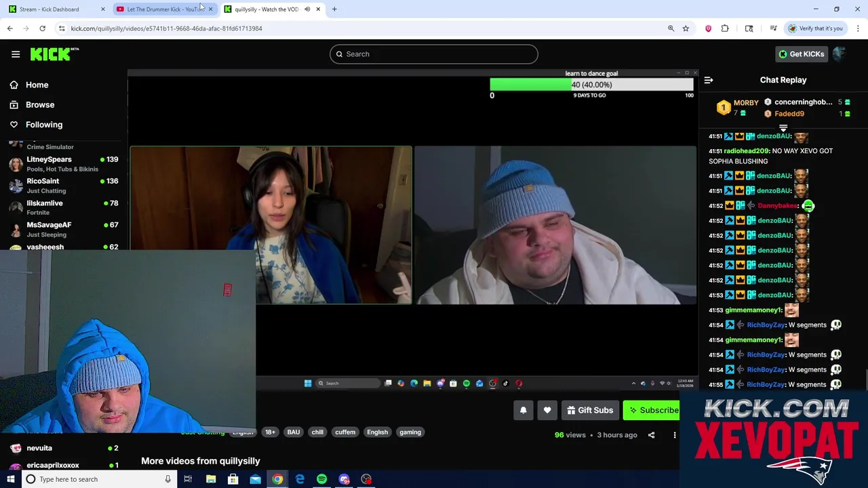Open the Kick hamburger menu
The height and width of the screenshot is (488, 868).
[16, 54]
